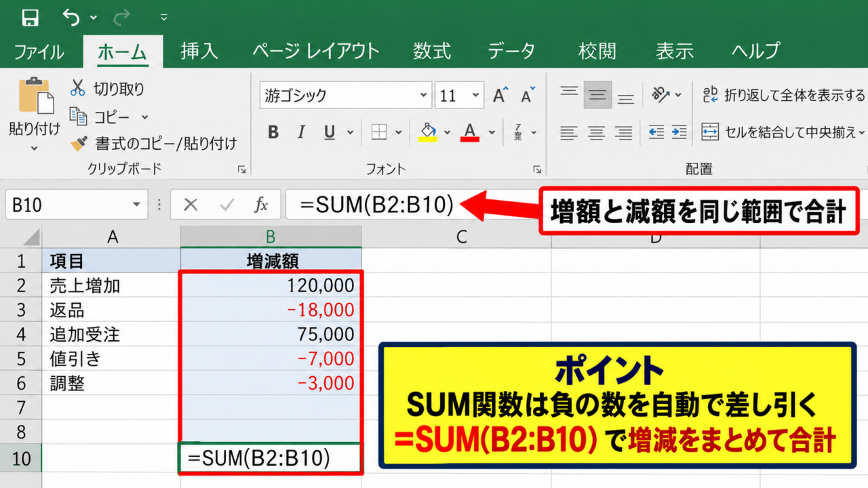The image size is (868, 488).
Task: Open the undo history dropdown
Action: point(94,18)
